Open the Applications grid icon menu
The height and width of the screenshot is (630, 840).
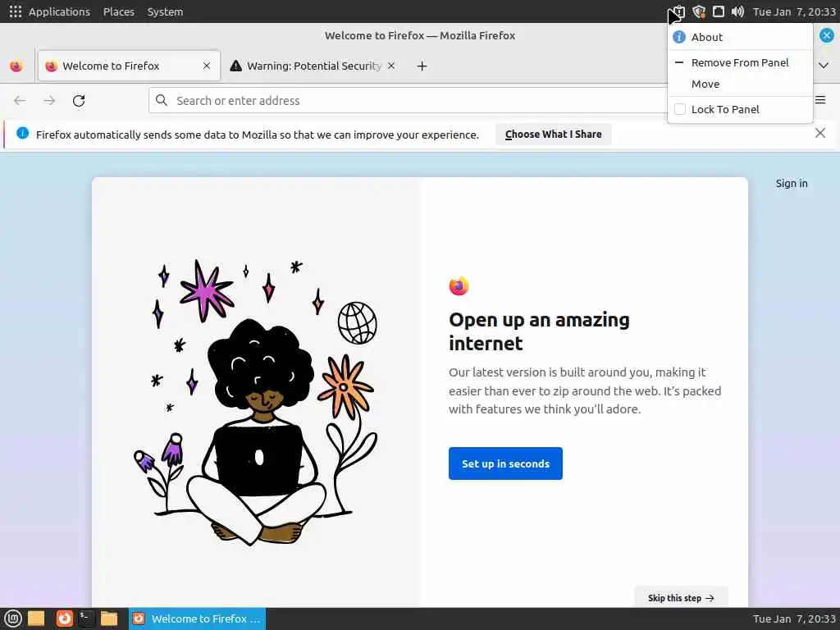[x=16, y=11]
